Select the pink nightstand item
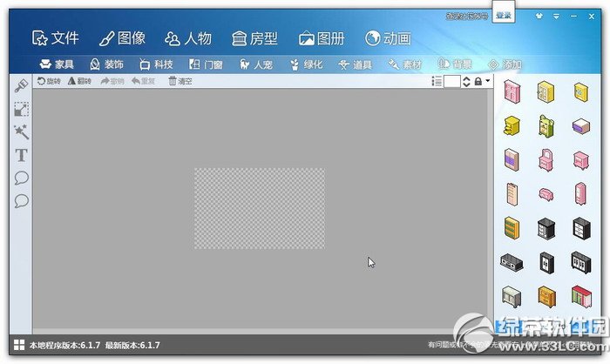This screenshot has width=610, height=364. coord(581,160)
